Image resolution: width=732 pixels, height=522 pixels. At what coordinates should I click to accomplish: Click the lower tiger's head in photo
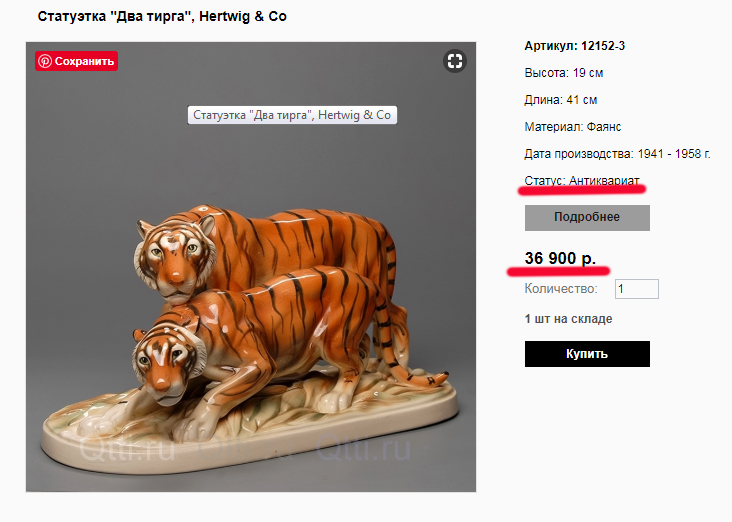[x=167, y=353]
